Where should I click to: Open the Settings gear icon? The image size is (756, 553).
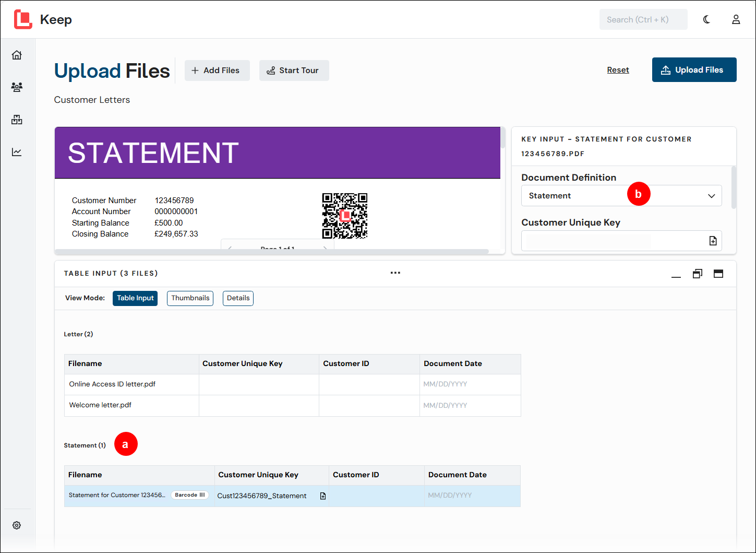(x=17, y=525)
